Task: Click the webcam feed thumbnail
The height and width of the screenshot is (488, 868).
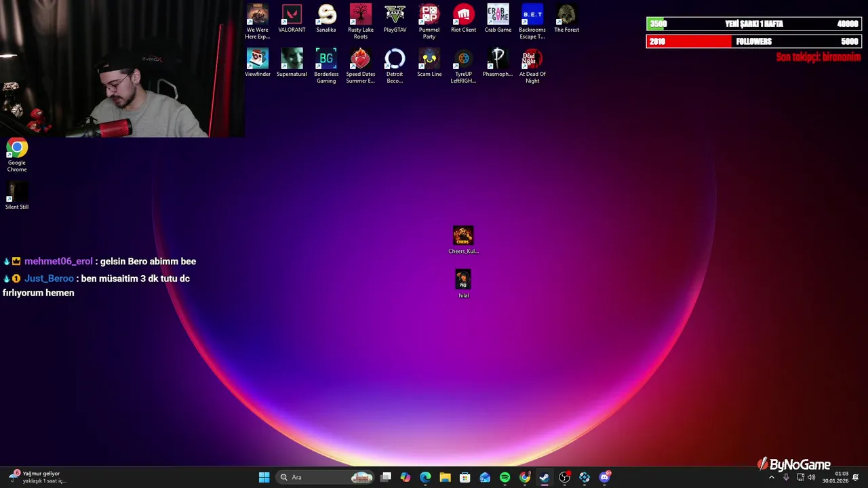Action: coord(122,68)
